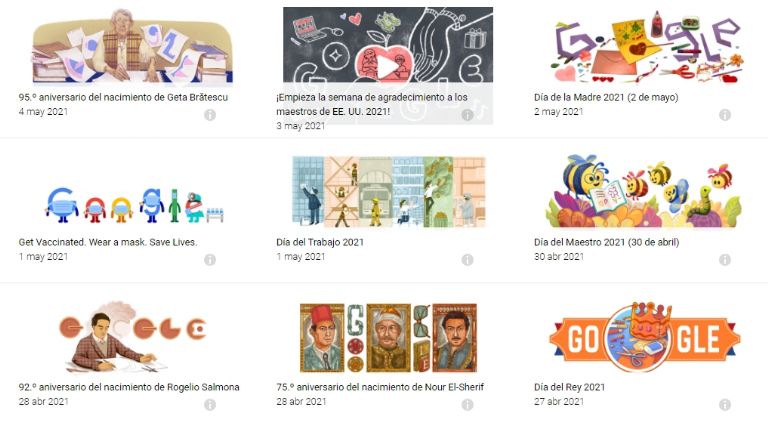Open info icon for Día del Trabajo 2021

tap(467, 260)
